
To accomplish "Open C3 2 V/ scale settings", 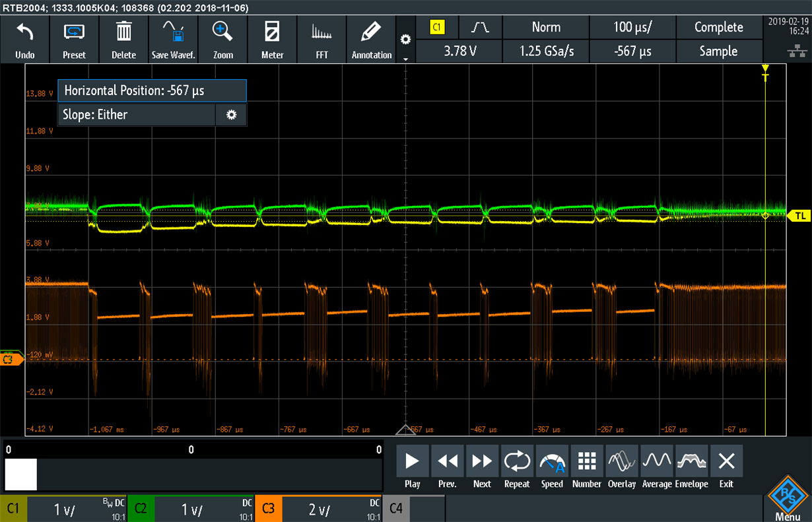I will (332, 509).
